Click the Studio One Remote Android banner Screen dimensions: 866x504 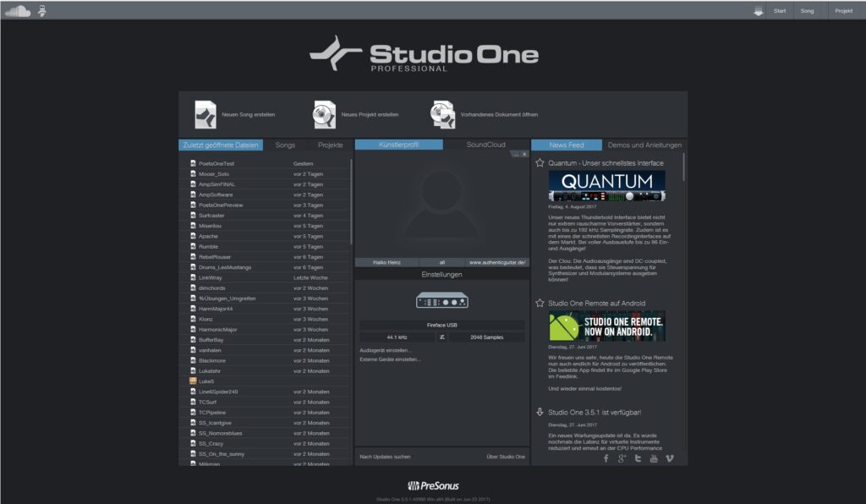tap(606, 326)
